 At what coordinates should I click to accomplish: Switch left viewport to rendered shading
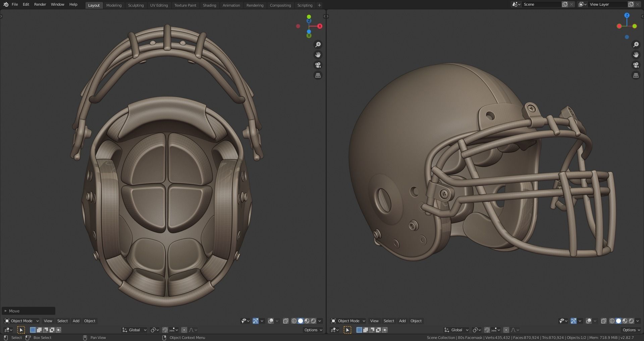tap(313, 321)
